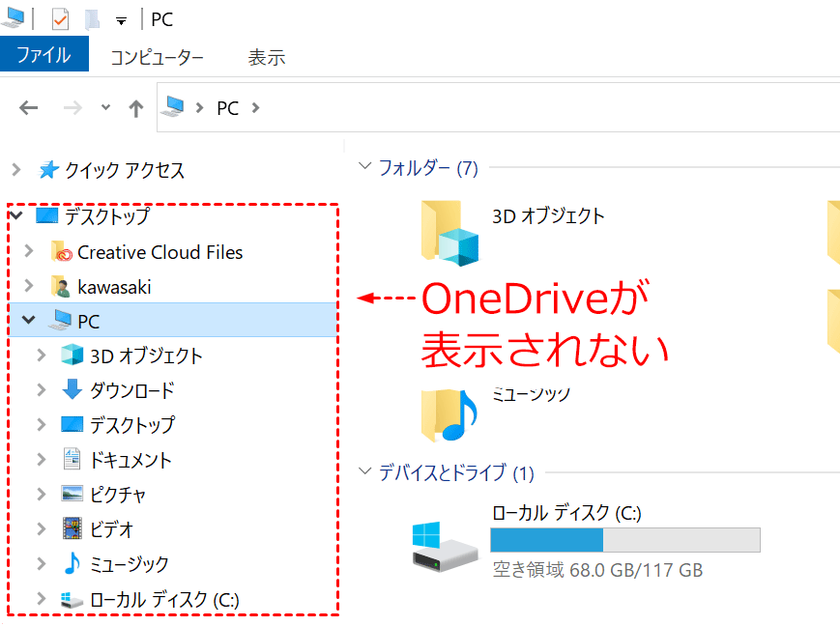Expand ローカル ディスク (C:) in the tree

click(42, 598)
